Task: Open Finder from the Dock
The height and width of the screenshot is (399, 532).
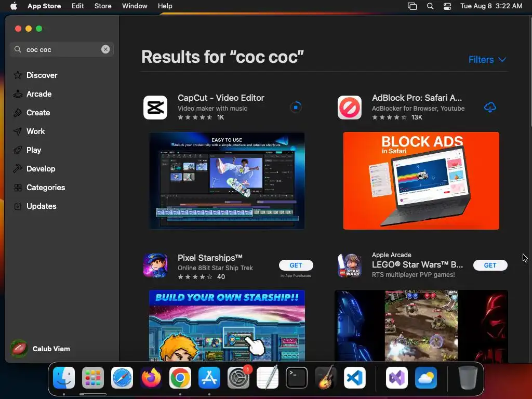Action: tap(64, 378)
